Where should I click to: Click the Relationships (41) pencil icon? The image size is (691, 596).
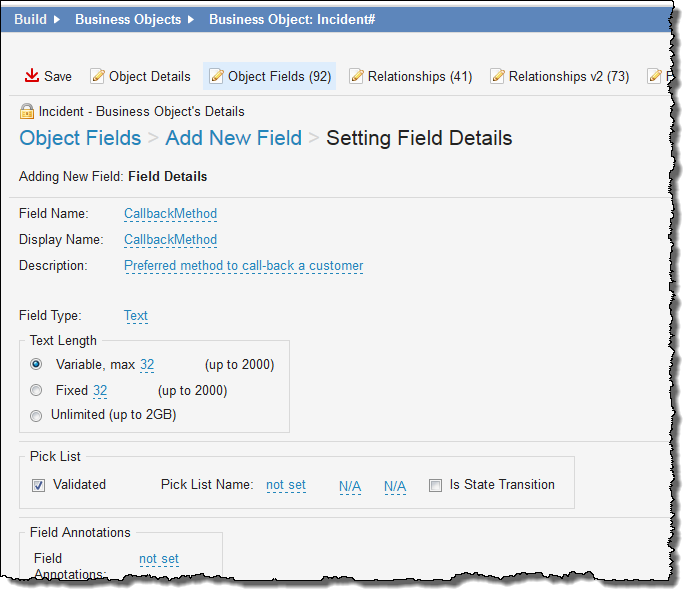tap(356, 76)
